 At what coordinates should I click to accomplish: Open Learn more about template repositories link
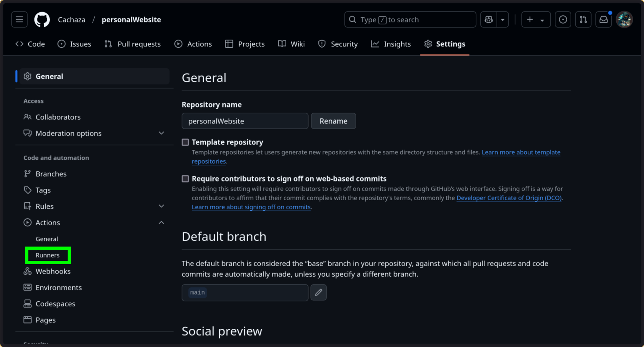[x=521, y=152]
